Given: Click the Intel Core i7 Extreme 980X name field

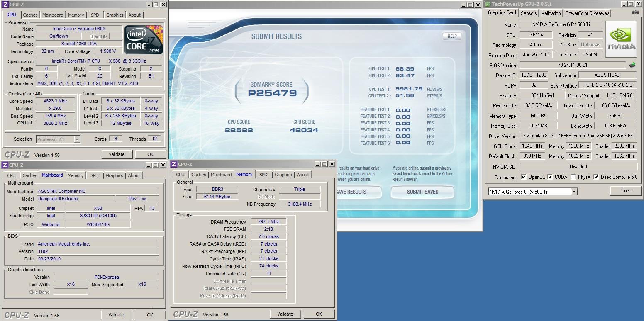Looking at the screenshot, I should [x=79, y=29].
